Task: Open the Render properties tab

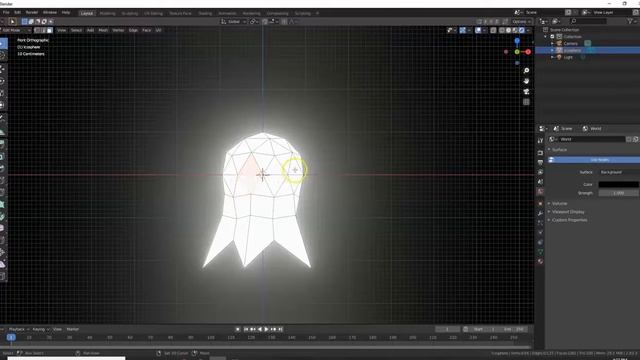Action: 540,153
